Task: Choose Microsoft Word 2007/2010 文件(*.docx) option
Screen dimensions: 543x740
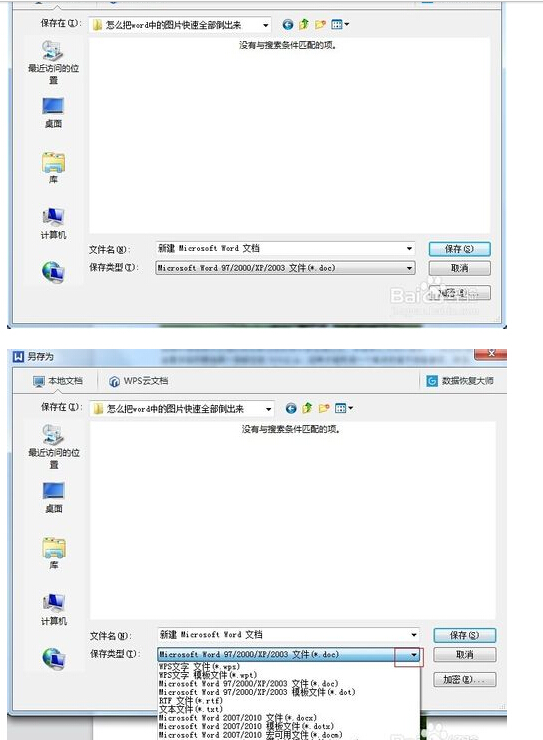Action: click(237, 717)
